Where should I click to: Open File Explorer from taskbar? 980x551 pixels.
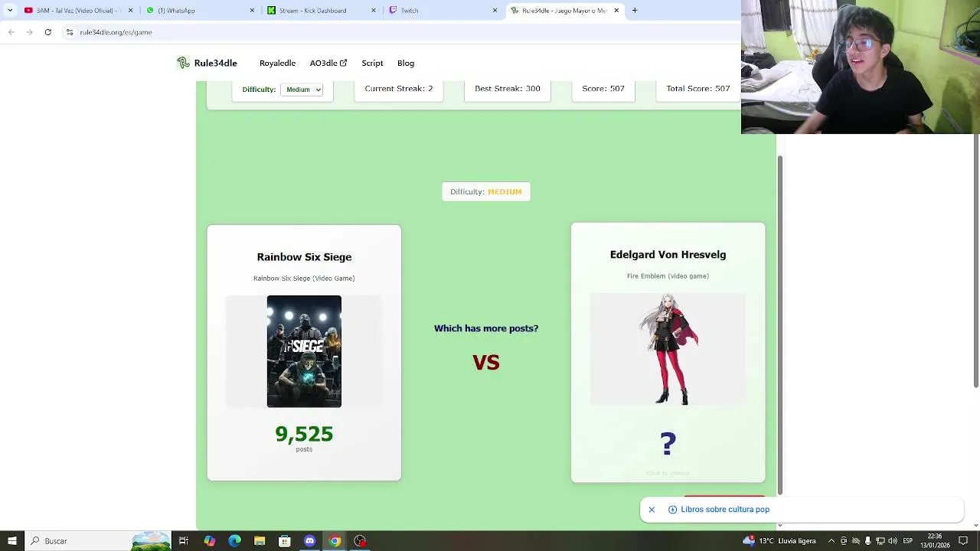tap(260, 541)
